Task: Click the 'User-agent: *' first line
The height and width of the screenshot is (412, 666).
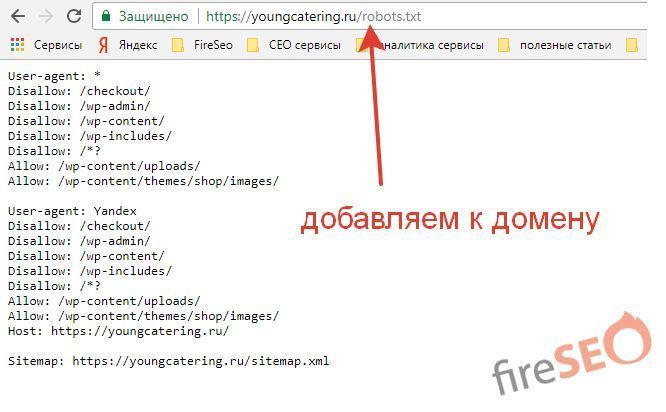Action: click(57, 76)
